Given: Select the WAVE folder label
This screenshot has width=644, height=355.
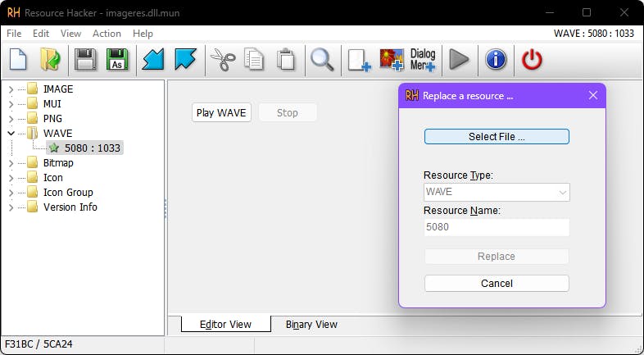Looking at the screenshot, I should (x=58, y=134).
